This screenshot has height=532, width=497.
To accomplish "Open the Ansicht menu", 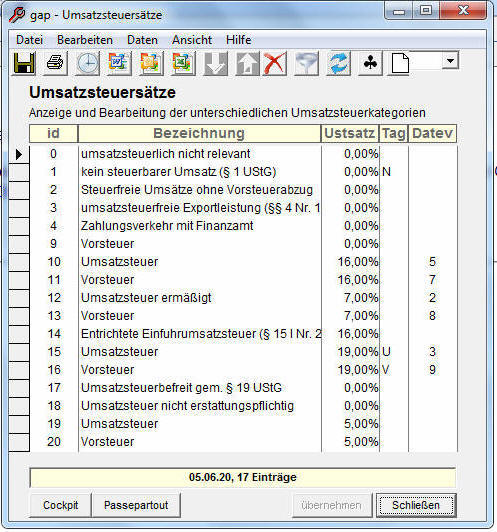I will pyautogui.click(x=192, y=40).
